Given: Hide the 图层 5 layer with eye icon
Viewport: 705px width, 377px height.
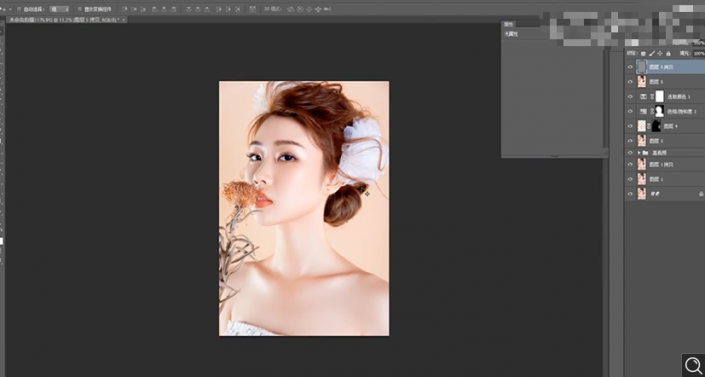Looking at the screenshot, I should pyautogui.click(x=630, y=82).
